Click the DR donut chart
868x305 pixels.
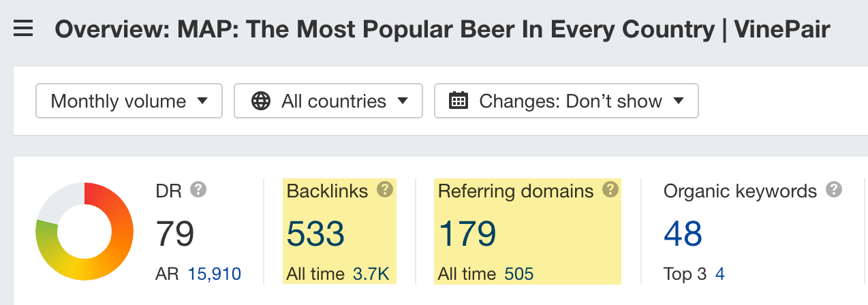coord(84,231)
